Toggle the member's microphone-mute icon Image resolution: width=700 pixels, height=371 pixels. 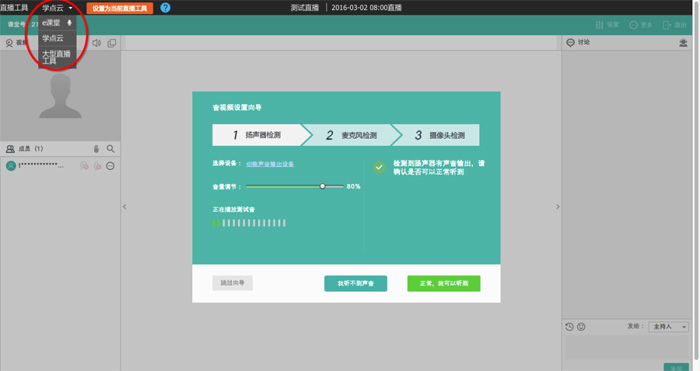[x=97, y=166]
